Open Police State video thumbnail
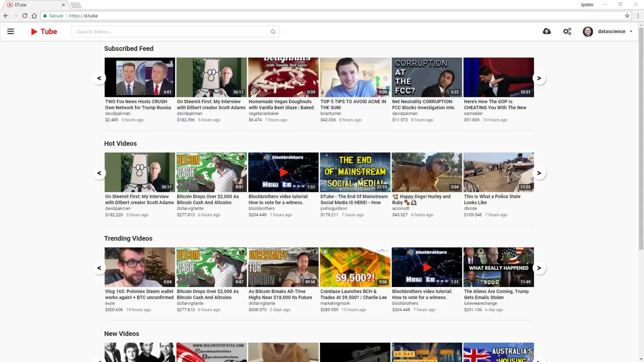Viewport: 644px width, 362px height. click(x=499, y=172)
